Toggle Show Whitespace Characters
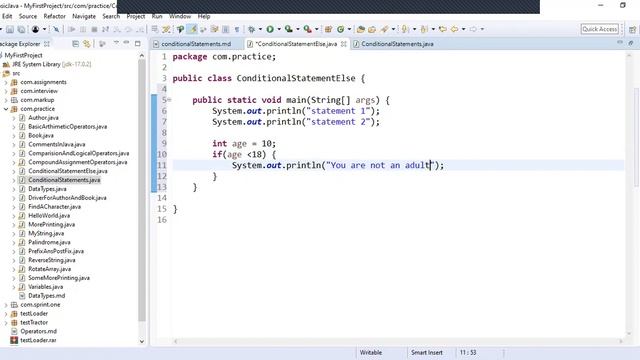640x360 pixels. pyautogui.click(x=237, y=29)
